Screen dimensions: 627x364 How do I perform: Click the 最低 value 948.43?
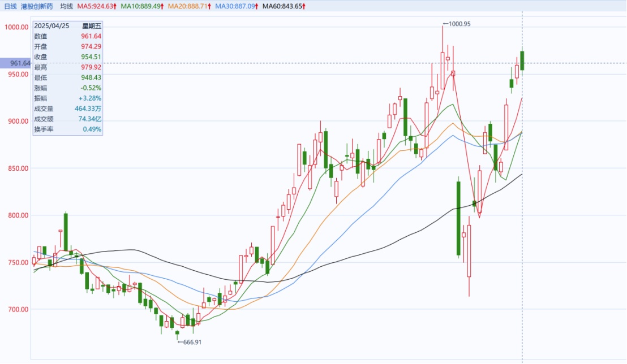(91, 77)
